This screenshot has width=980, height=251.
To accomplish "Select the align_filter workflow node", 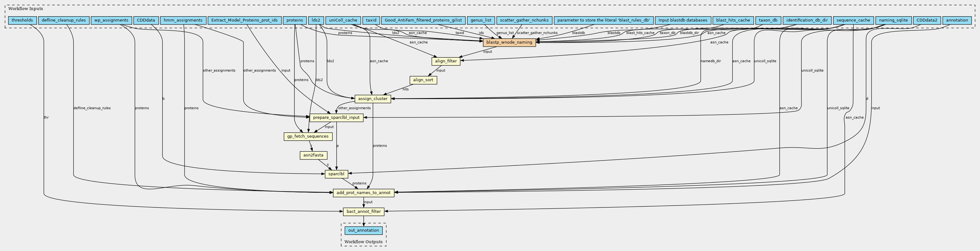I will (446, 61).
